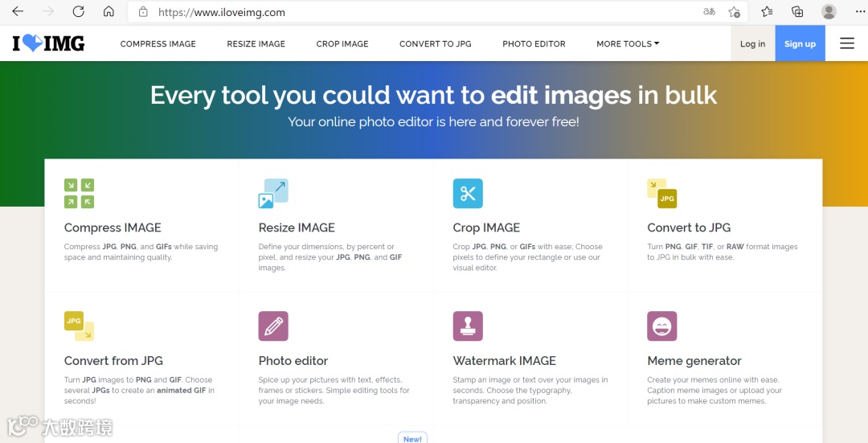Click the 'Compress JPG, PNG, and GIFs' description
The image size is (868, 443).
pyautogui.click(x=141, y=252)
